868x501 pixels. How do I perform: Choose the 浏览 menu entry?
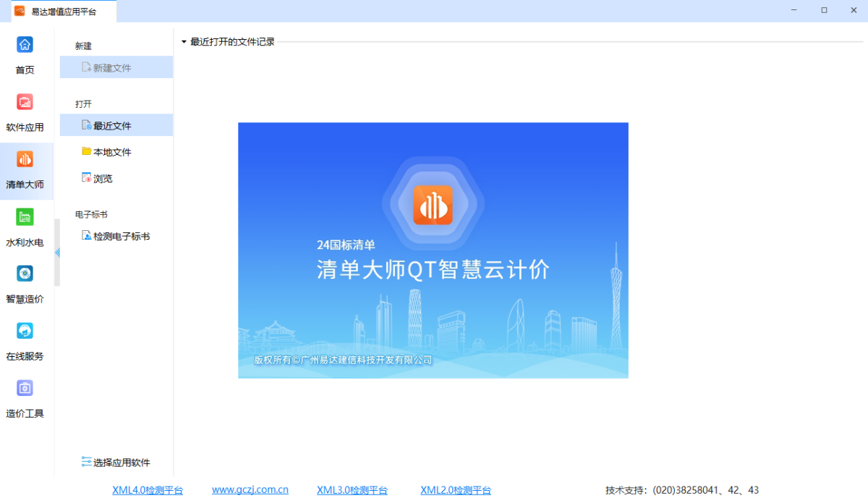coord(116,178)
